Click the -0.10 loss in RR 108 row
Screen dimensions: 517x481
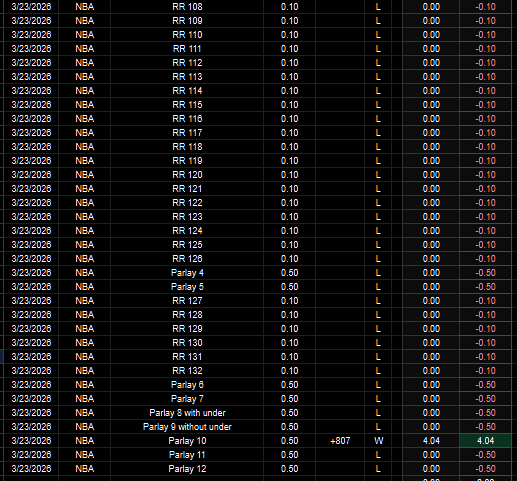pos(485,7)
